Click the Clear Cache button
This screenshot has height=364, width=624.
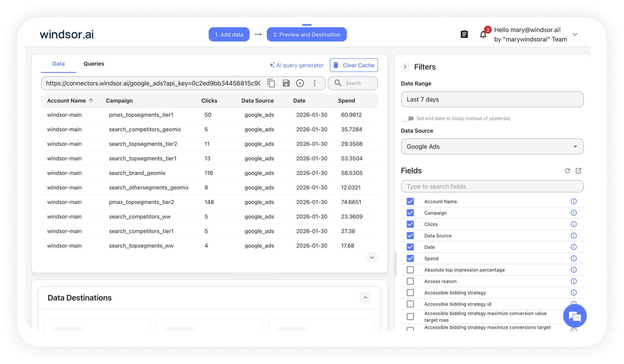click(x=354, y=65)
